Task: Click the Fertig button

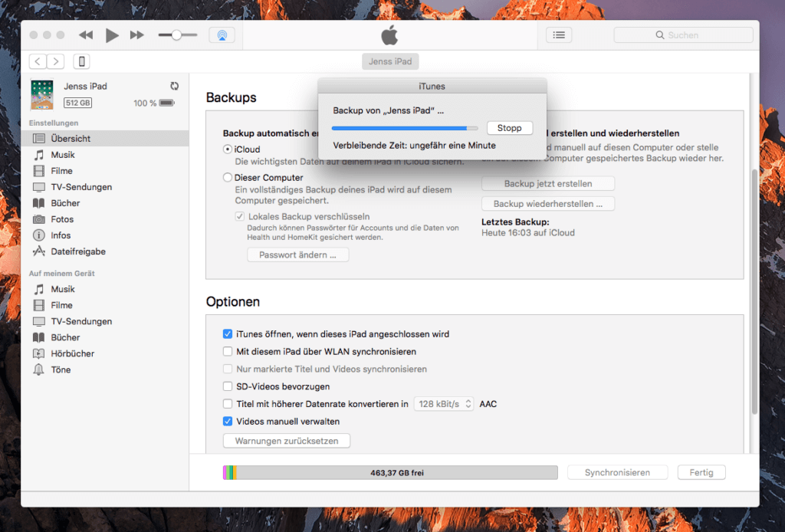Action: pos(701,472)
